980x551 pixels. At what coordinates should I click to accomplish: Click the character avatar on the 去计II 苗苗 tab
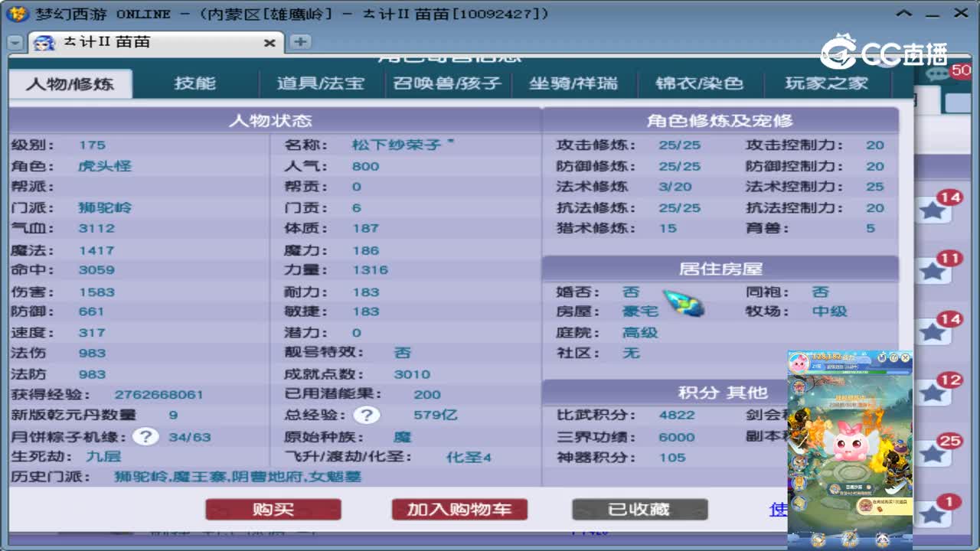[44, 44]
